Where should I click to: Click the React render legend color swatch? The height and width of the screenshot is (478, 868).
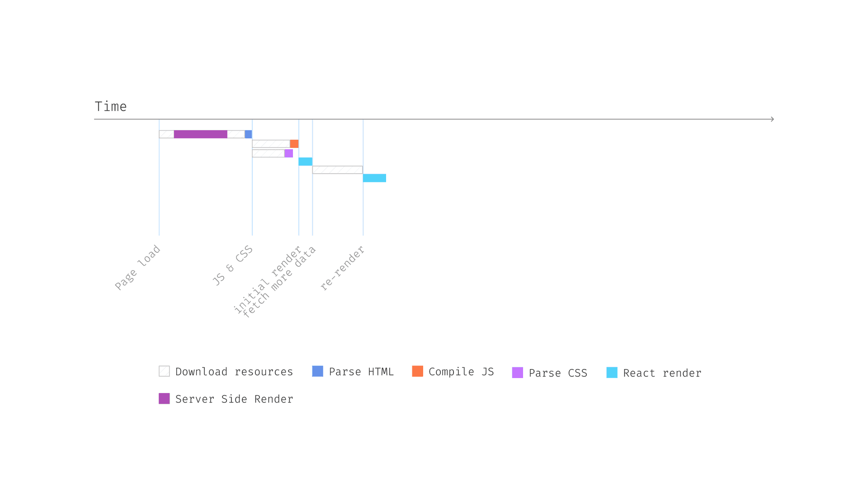click(612, 373)
